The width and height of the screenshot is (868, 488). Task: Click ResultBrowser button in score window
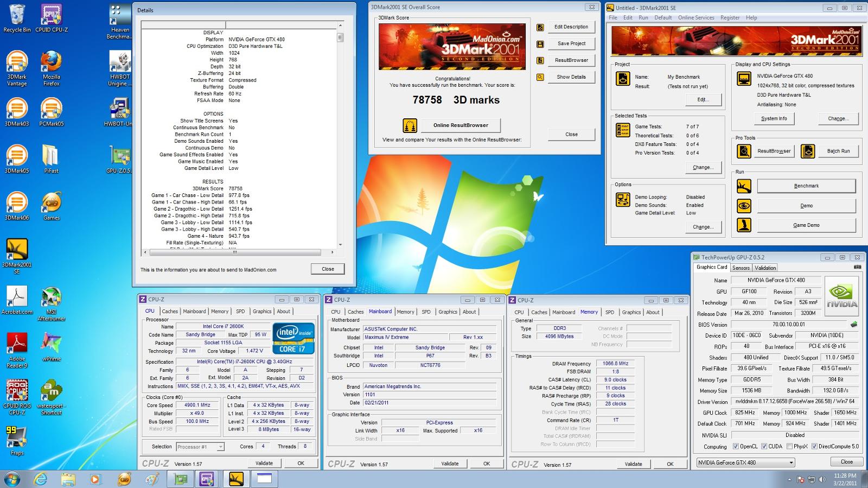pyautogui.click(x=571, y=60)
